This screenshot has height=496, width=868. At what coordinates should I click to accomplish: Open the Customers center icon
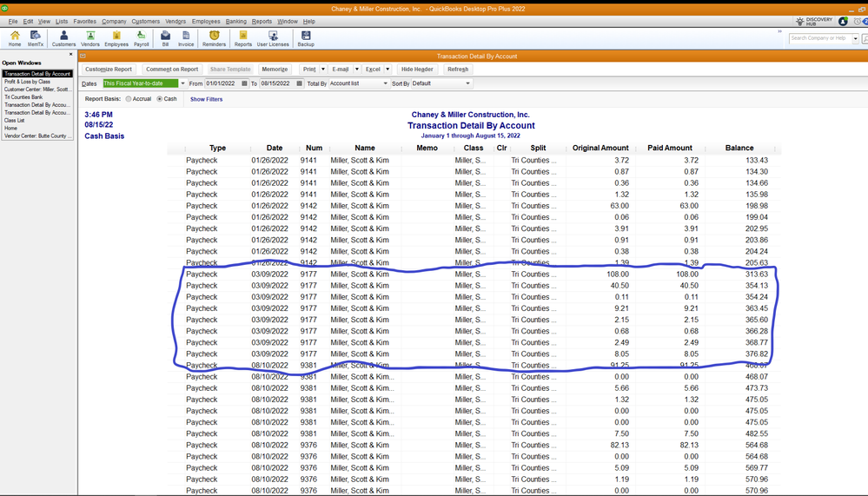[x=63, y=37]
